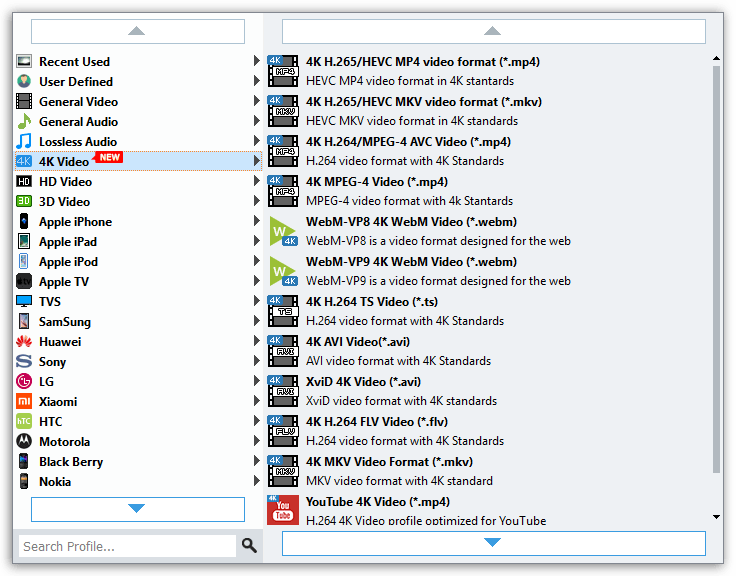This screenshot has width=736, height=576.
Task: Open the Xiaomi device category
Action: click(138, 401)
